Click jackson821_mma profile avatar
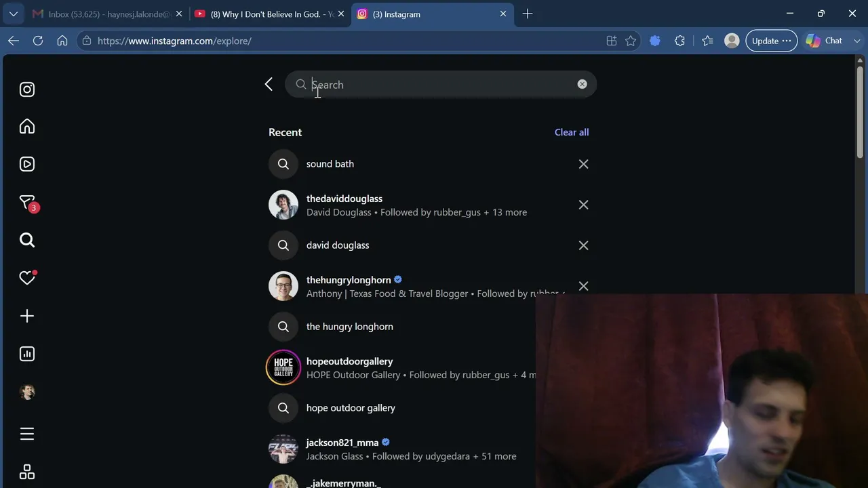868x488 pixels. pyautogui.click(x=283, y=449)
